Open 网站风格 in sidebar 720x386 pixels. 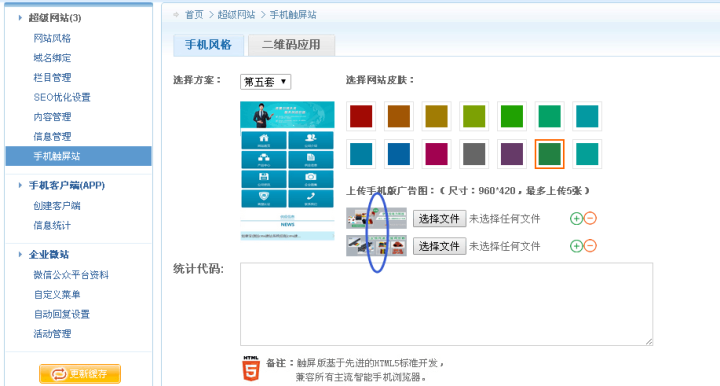point(52,38)
